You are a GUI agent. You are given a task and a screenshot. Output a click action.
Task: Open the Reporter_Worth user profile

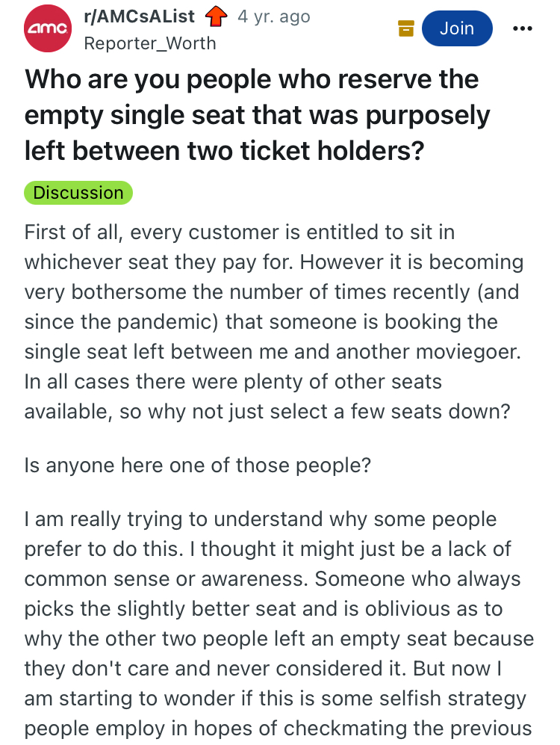pyautogui.click(x=150, y=43)
